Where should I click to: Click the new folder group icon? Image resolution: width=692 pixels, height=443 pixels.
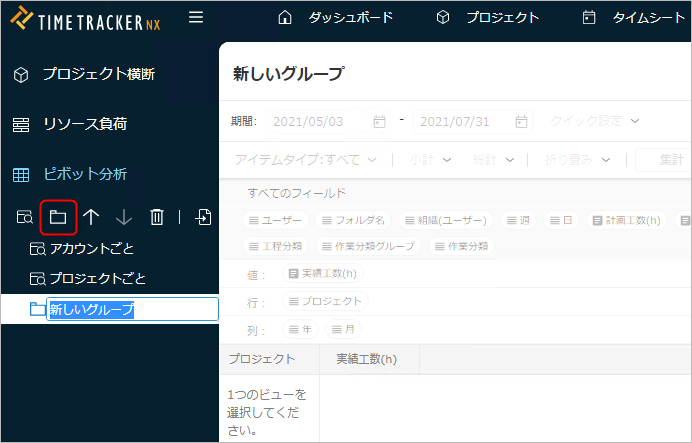(59, 216)
